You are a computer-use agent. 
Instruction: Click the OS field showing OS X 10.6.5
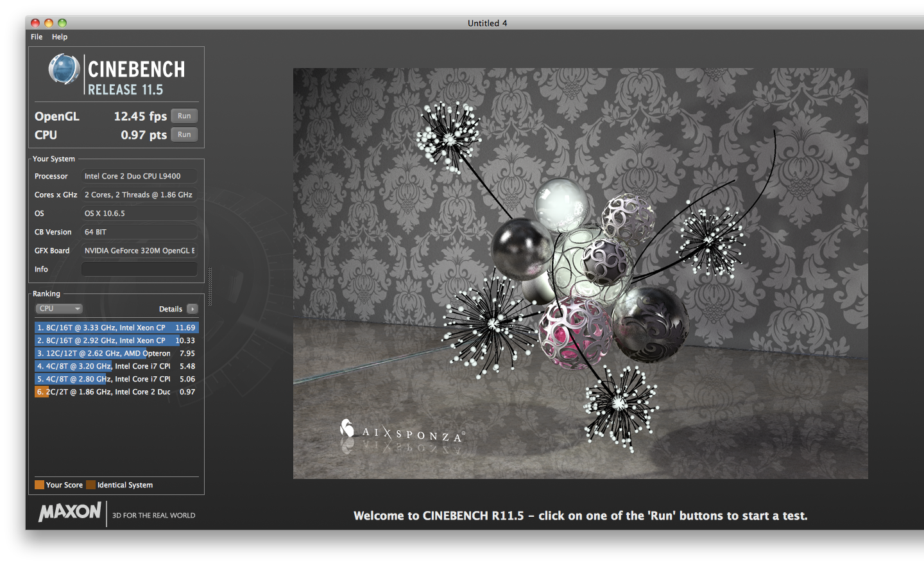pos(139,213)
